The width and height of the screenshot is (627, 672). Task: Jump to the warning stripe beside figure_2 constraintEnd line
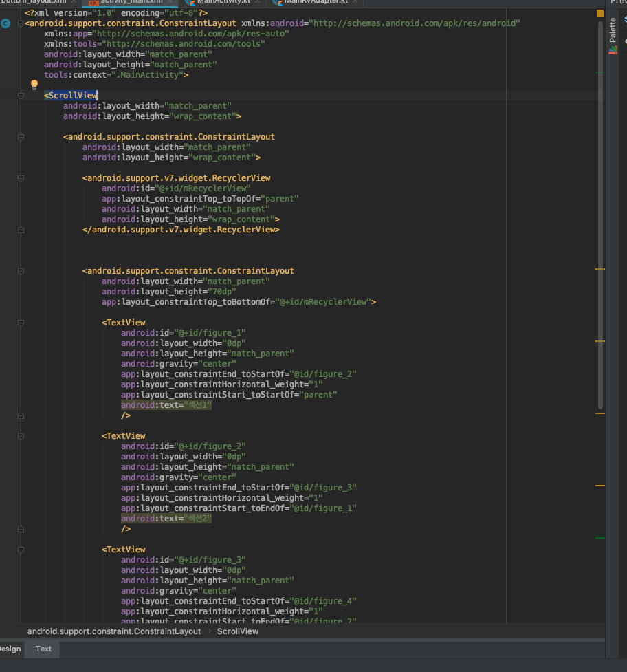click(600, 486)
